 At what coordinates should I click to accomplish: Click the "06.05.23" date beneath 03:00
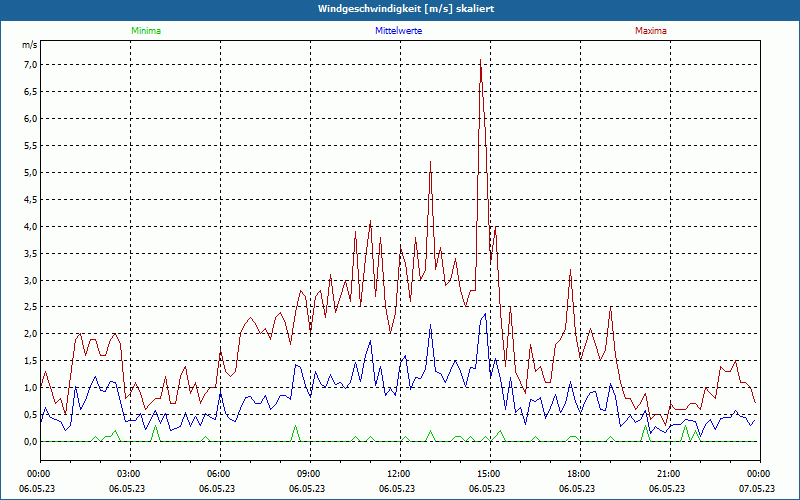click(x=127, y=489)
